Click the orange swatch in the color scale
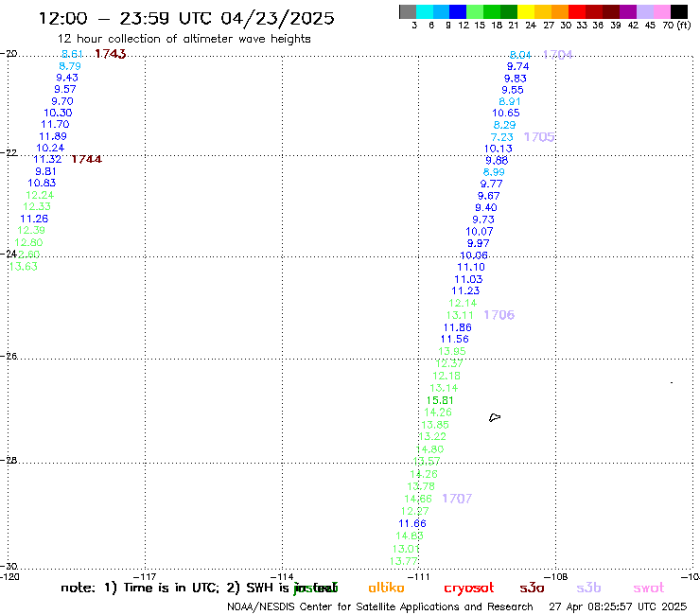The height and width of the screenshot is (615, 700). [x=560, y=11]
